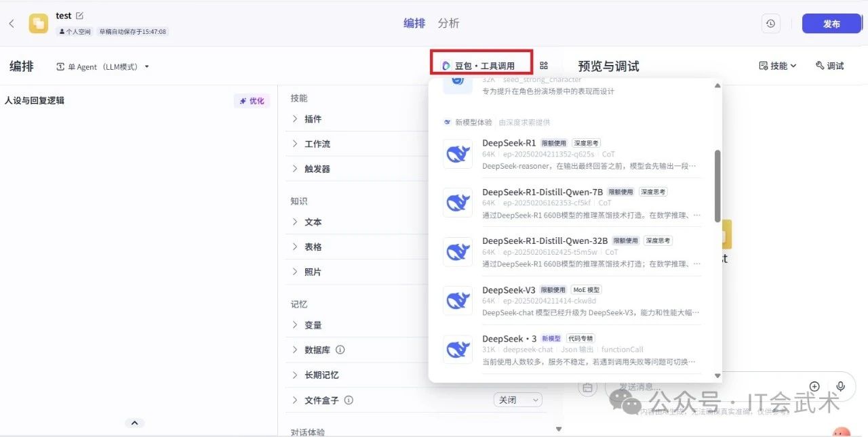The height and width of the screenshot is (437, 868).
Task: Click the MoE 模型 tag on DeepSeek-V3
Action: pos(587,290)
